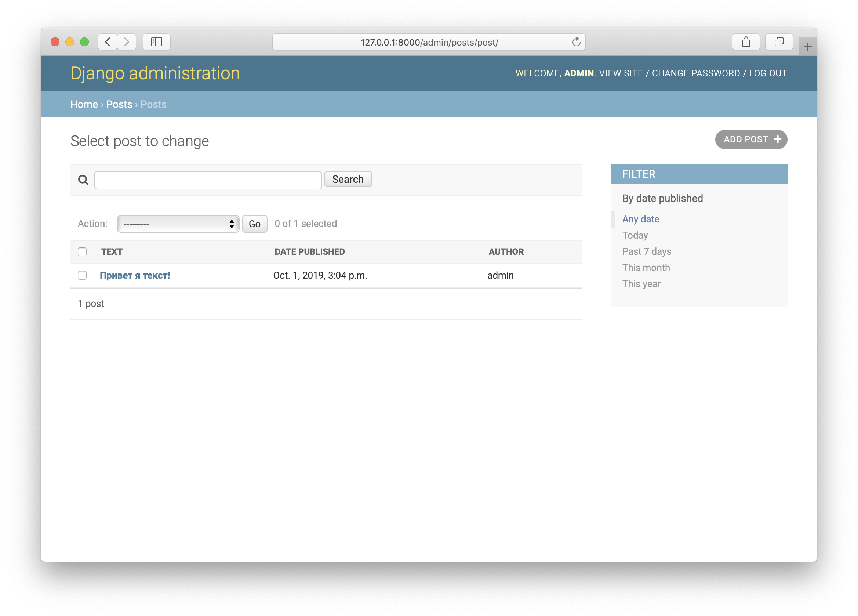Open the Share icon in Safari toolbar

[x=746, y=41]
